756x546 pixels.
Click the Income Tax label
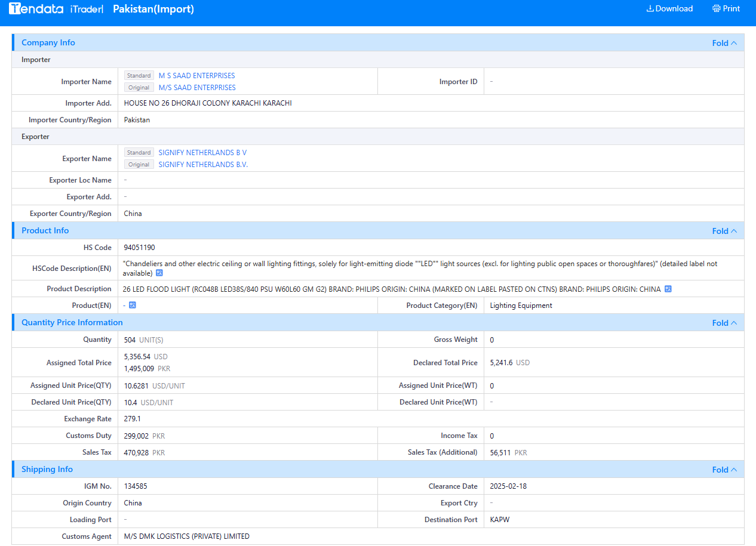click(x=459, y=436)
